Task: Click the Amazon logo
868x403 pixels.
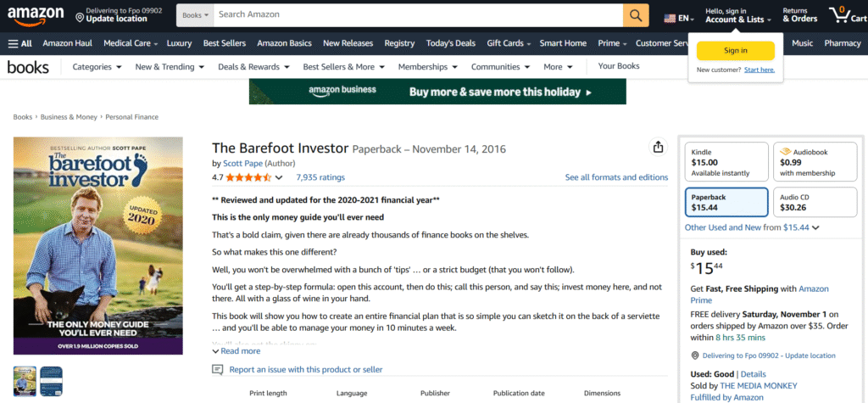Action: coord(35,14)
